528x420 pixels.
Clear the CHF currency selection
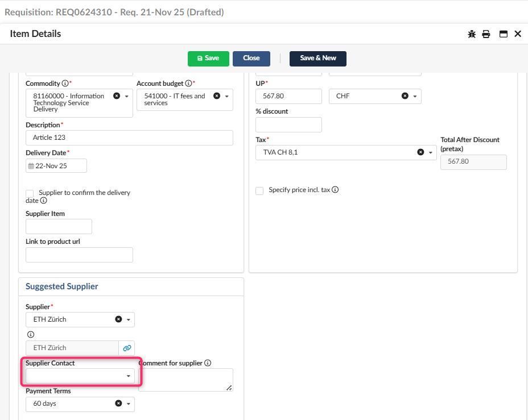pos(405,96)
